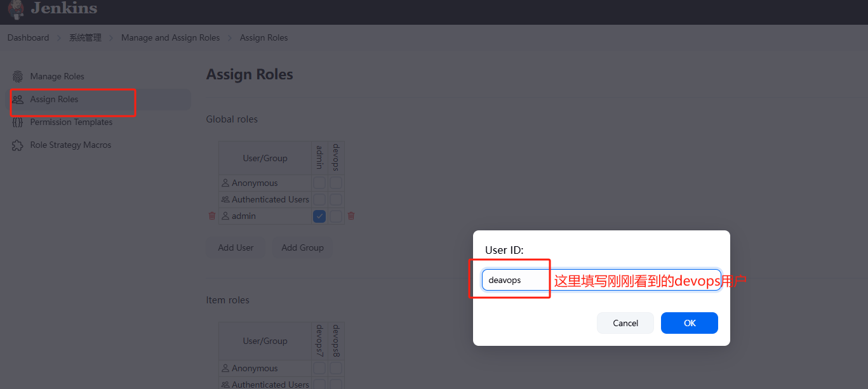Screen dimensions: 868x389
Task: Go to Dashboard breadcrumb
Action: click(28, 37)
